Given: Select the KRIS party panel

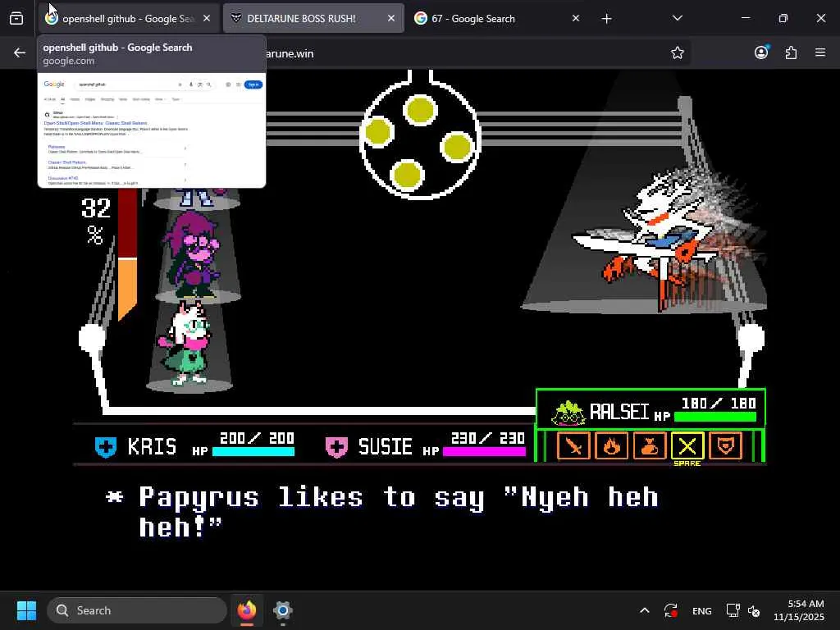Looking at the screenshot, I should click(194, 445).
